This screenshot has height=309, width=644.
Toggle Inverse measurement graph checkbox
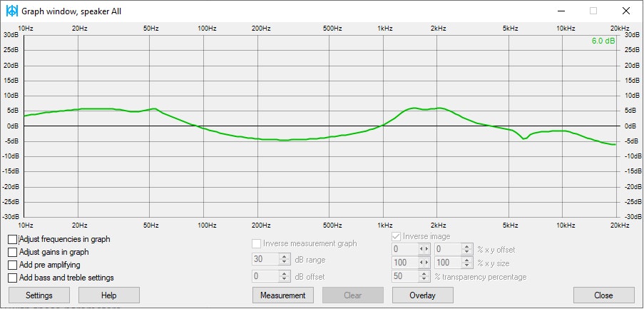(257, 244)
